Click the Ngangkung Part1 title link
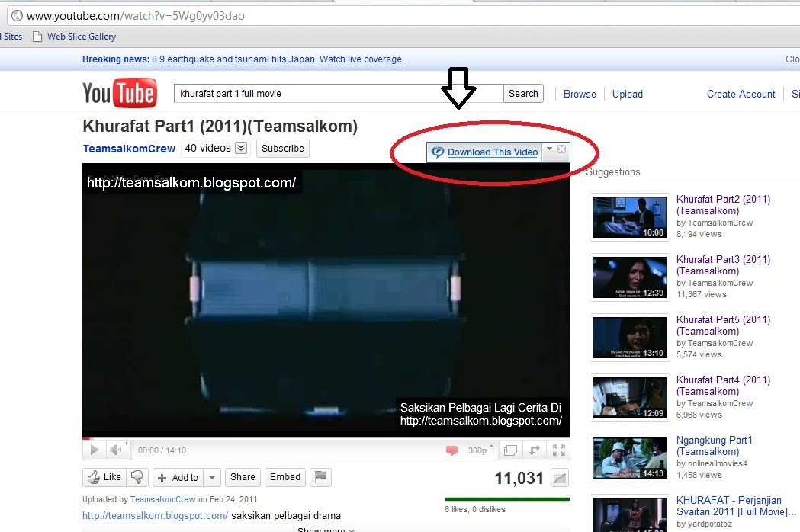 715,446
